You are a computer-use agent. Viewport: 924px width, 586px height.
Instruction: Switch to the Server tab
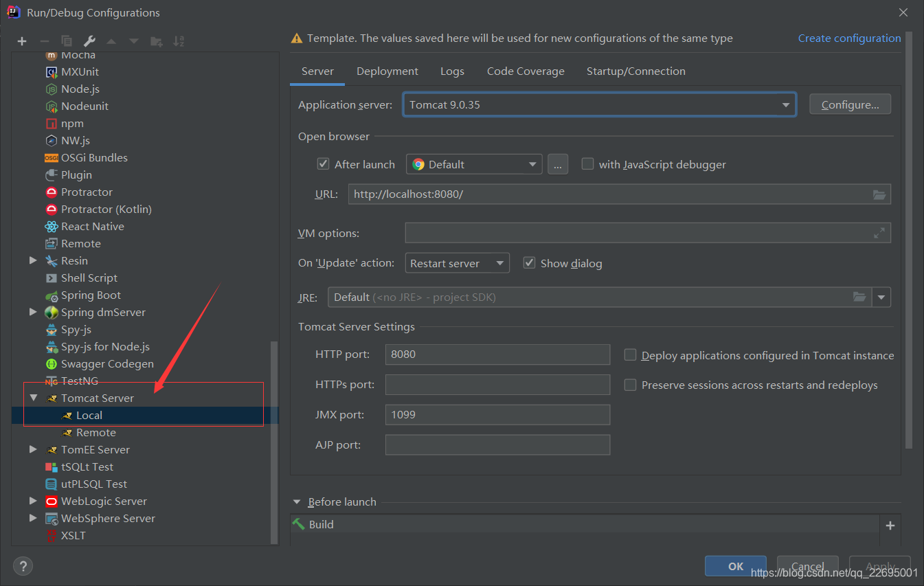point(317,71)
